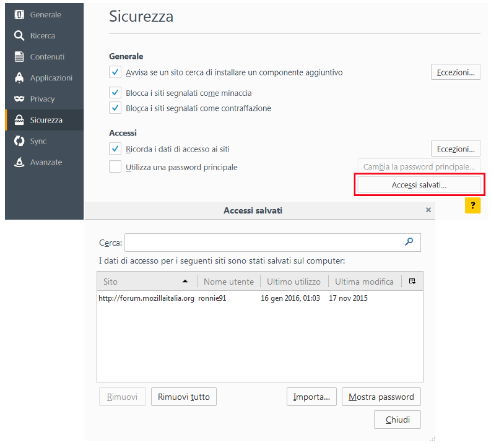491x448 pixels.
Task: Go to the Ricerca preferences section
Action: [42, 36]
